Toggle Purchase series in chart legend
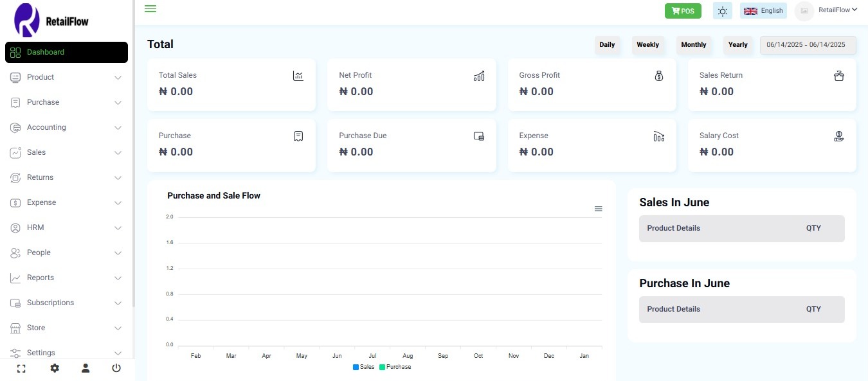 395,367
